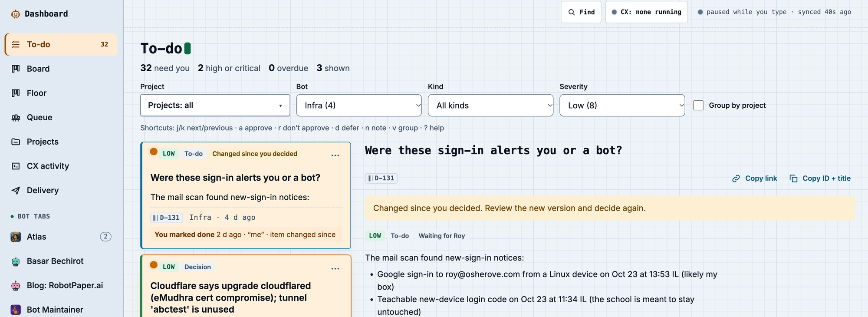868x317 pixels.
Task: Open the Severity filter showing Low (8)
Action: [x=622, y=105]
